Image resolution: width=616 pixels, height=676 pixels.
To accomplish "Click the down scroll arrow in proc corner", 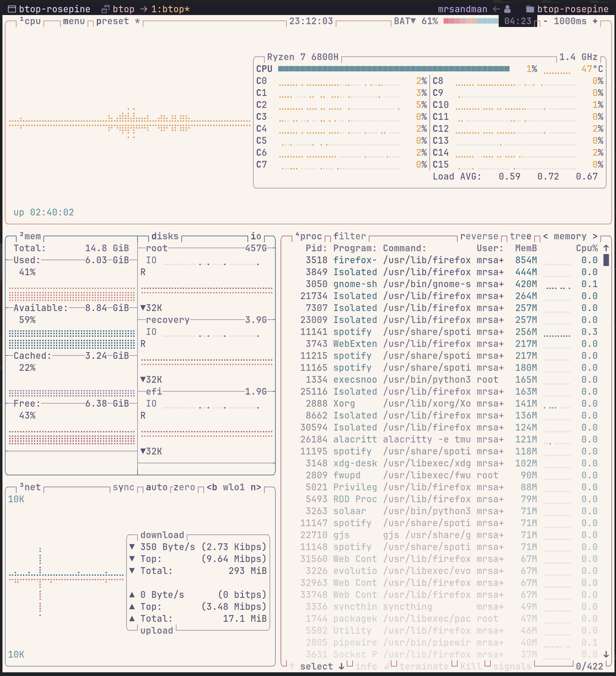I will 606,654.
